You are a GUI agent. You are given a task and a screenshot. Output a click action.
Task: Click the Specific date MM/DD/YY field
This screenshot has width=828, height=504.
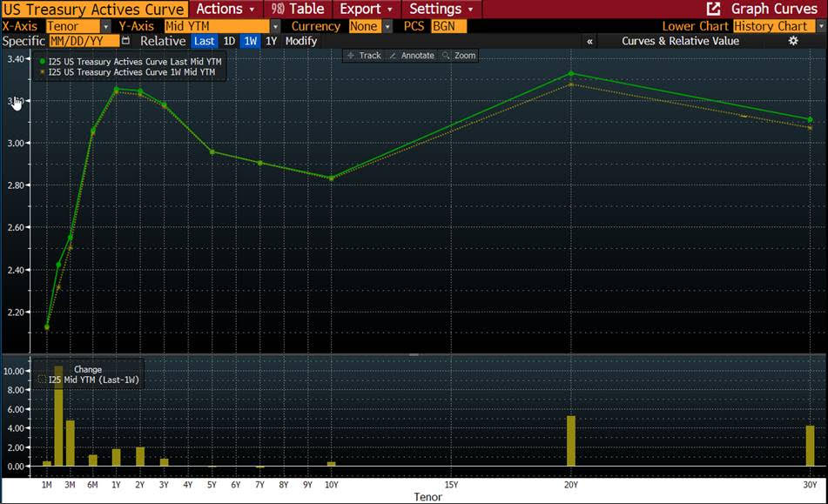coord(84,41)
